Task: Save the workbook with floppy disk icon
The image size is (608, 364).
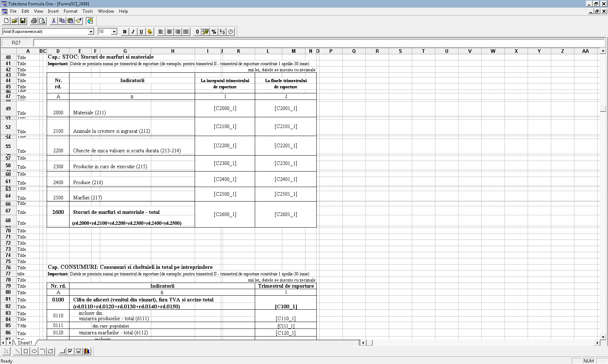Action: coord(23,21)
